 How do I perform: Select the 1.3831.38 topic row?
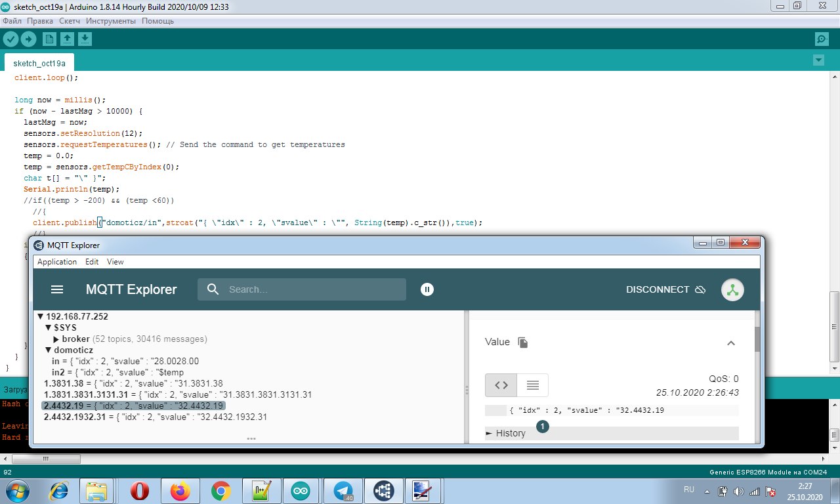pyautogui.click(x=133, y=383)
